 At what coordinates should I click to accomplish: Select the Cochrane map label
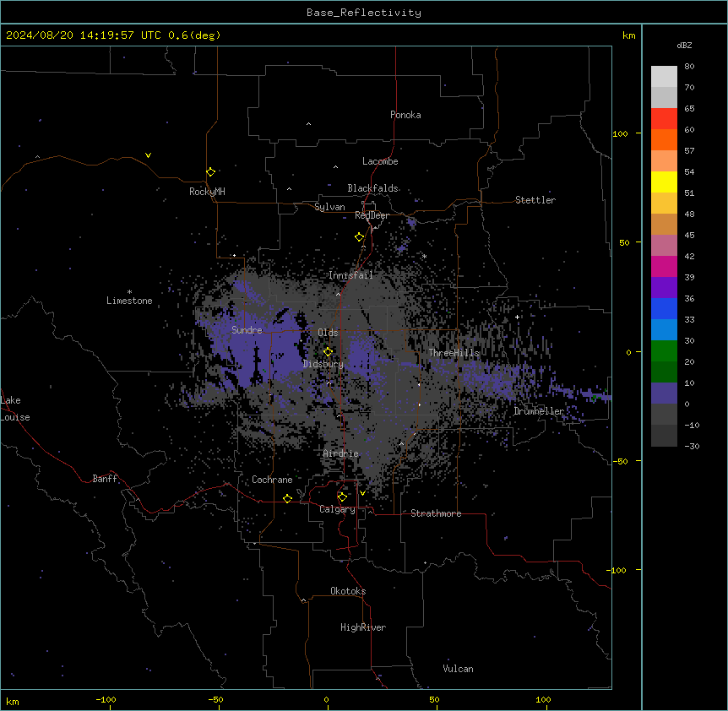[272, 480]
